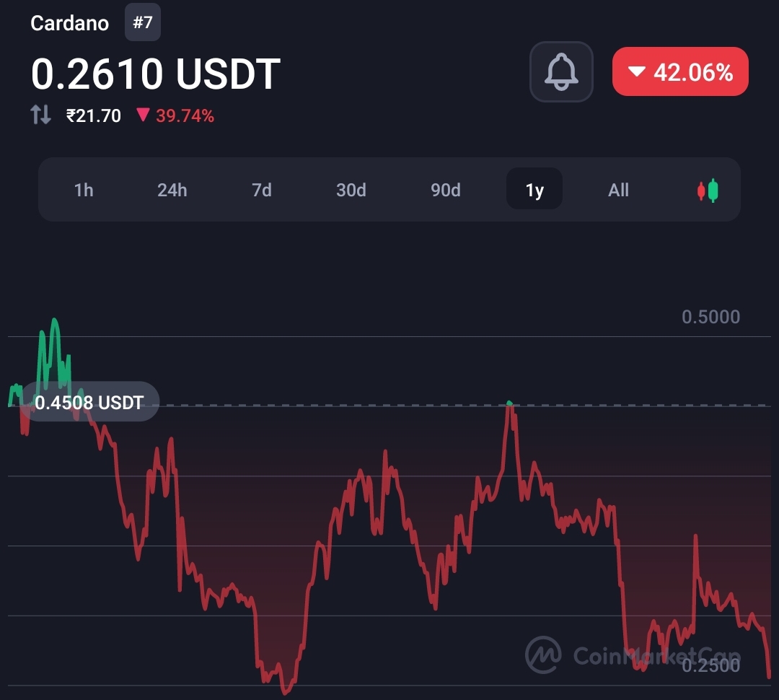Select the All time range

point(619,190)
